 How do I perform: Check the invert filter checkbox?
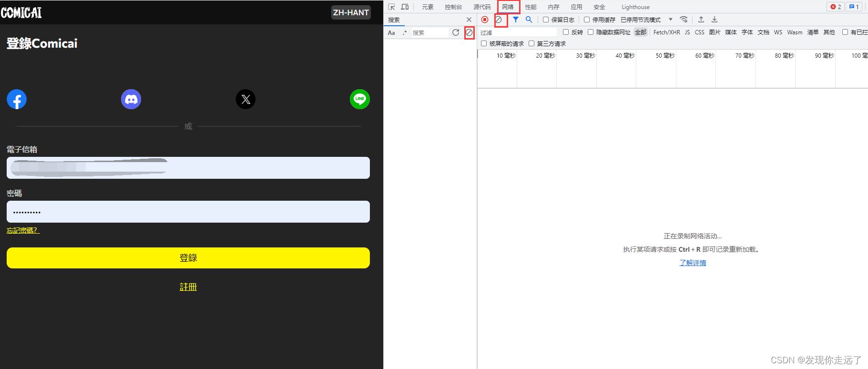[566, 32]
